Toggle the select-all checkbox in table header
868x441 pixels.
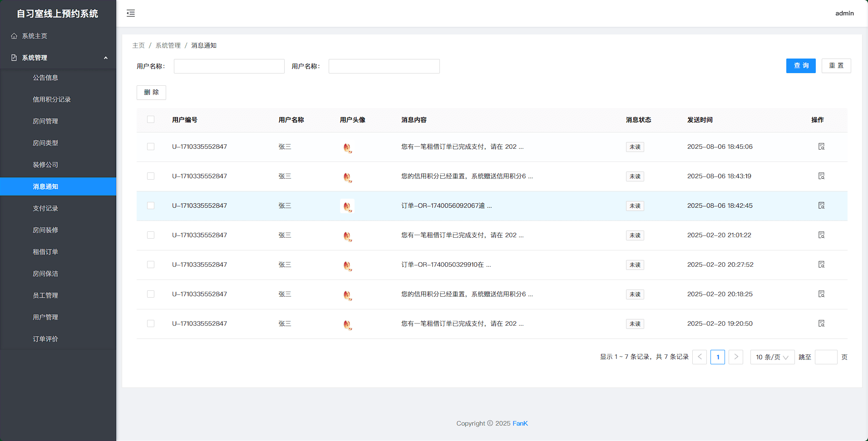pos(151,120)
